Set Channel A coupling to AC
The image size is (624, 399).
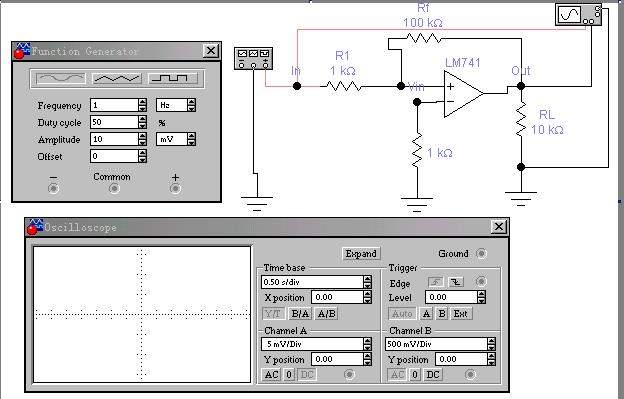(x=271, y=375)
